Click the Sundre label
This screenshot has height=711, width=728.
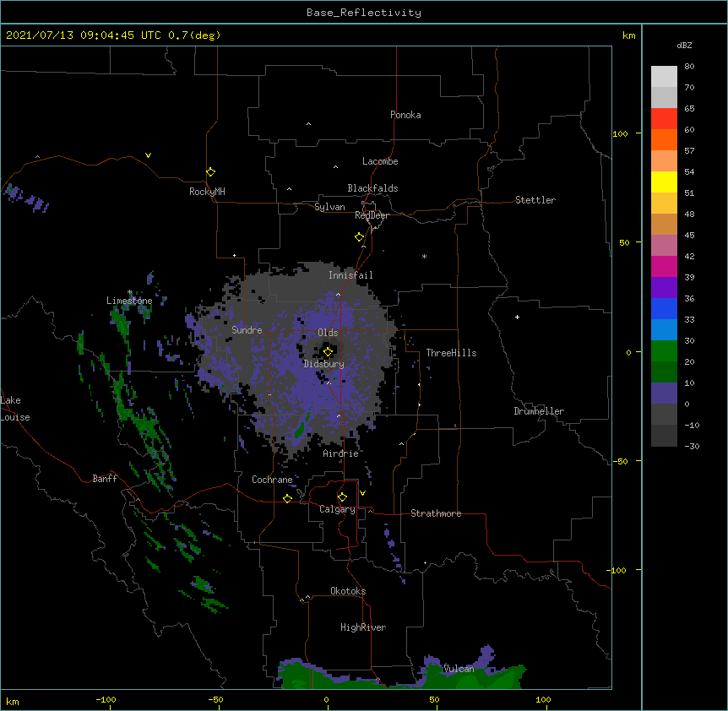point(247,330)
